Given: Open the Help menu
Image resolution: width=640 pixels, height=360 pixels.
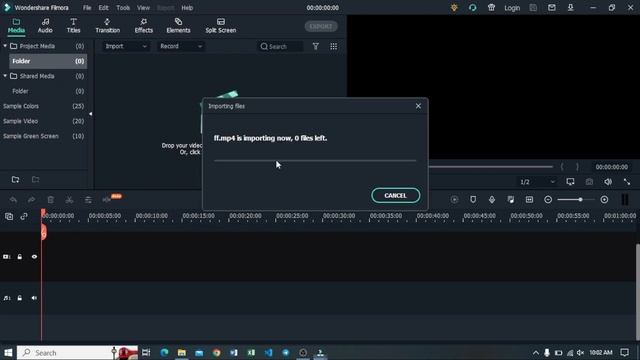Looking at the screenshot, I should pos(187,8).
